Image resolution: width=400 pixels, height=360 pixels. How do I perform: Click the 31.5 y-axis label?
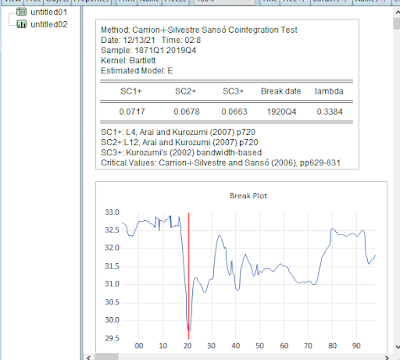click(112, 266)
